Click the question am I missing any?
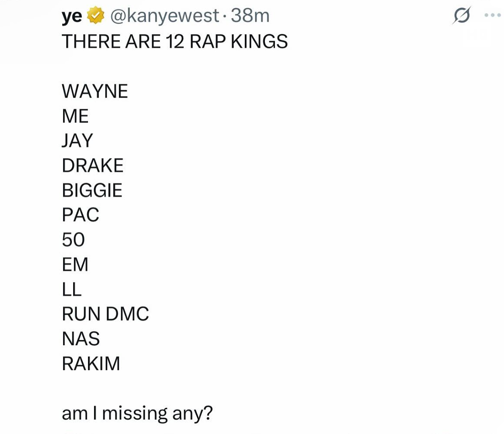 [137, 414]
